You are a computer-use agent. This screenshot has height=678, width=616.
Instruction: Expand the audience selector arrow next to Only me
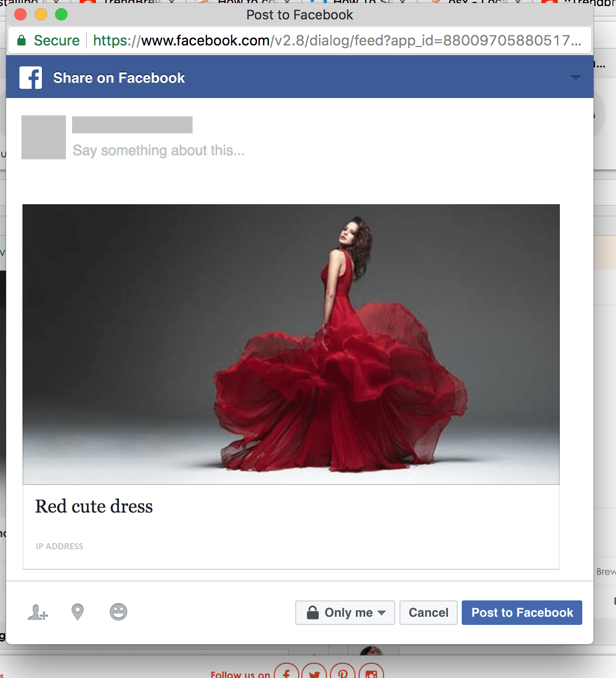tap(381, 613)
